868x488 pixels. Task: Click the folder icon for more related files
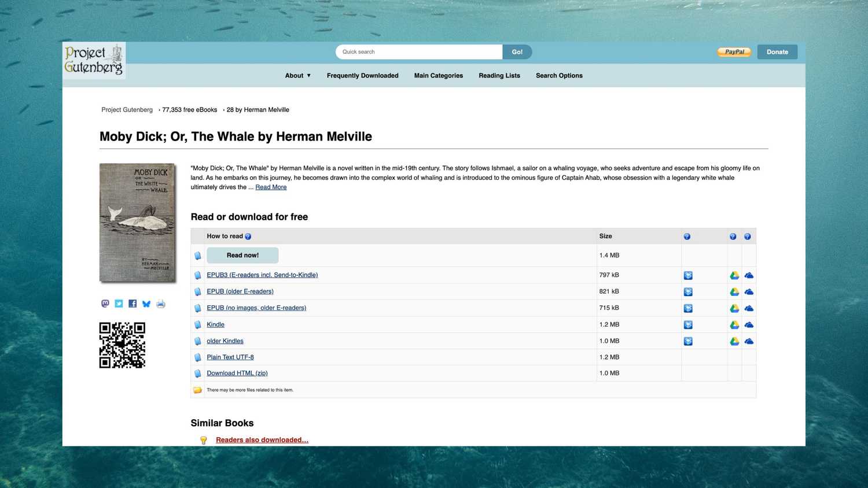(197, 390)
